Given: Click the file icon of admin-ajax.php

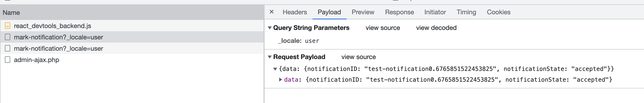Looking at the screenshot, I should tap(8, 60).
